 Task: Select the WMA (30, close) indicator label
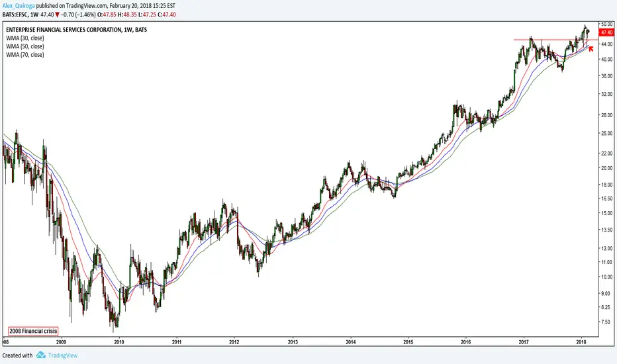[24, 38]
